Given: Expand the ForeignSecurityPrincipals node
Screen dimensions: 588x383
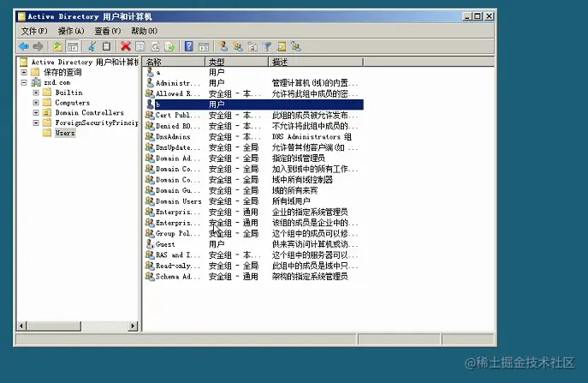Looking at the screenshot, I should [36, 123].
